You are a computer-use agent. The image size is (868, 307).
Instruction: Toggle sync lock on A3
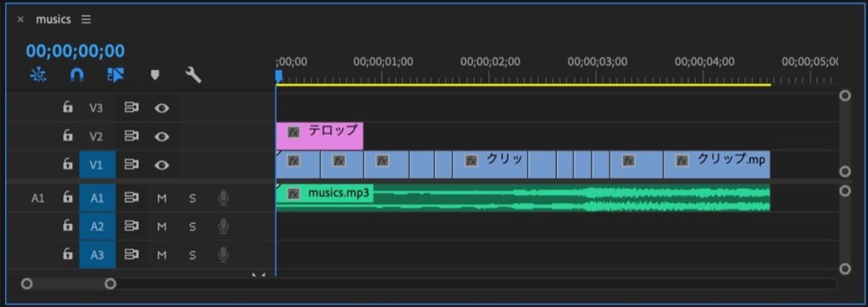(131, 255)
